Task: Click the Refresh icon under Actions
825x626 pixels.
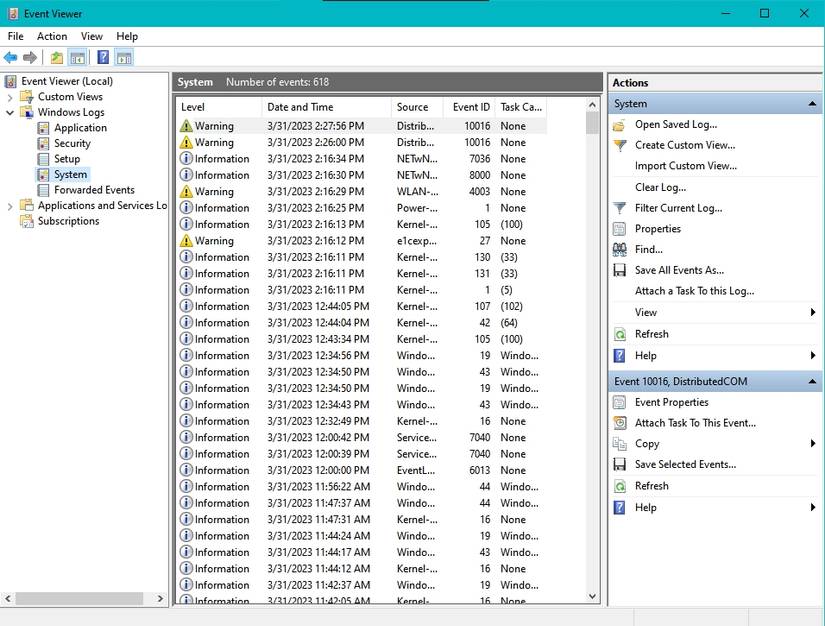Action: coord(621,333)
